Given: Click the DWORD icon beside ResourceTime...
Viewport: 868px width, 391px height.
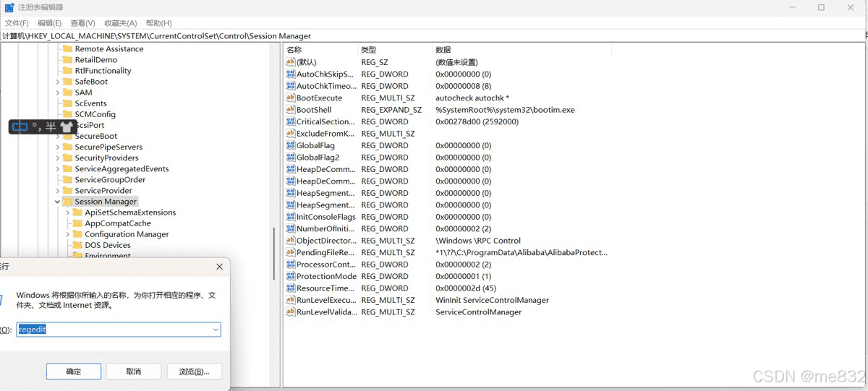Looking at the screenshot, I should [291, 288].
